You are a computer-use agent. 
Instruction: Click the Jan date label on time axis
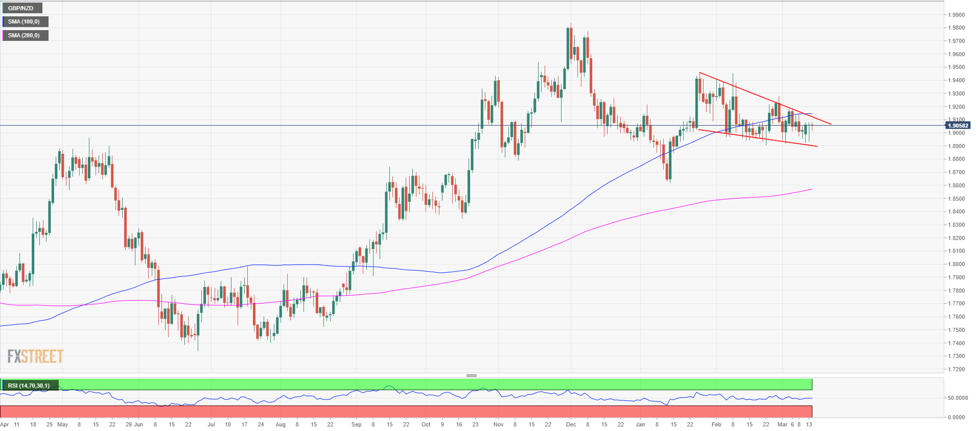pos(641,424)
